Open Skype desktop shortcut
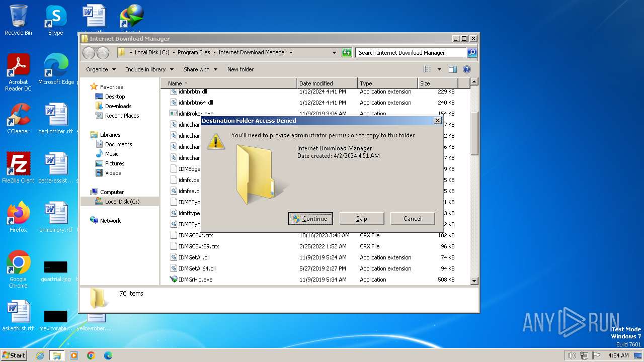The width and height of the screenshot is (644, 362). click(x=56, y=20)
